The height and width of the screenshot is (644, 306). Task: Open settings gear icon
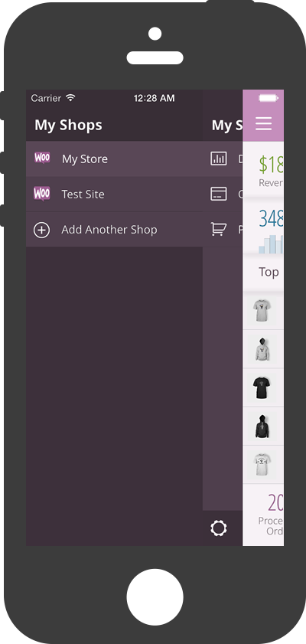tap(219, 528)
